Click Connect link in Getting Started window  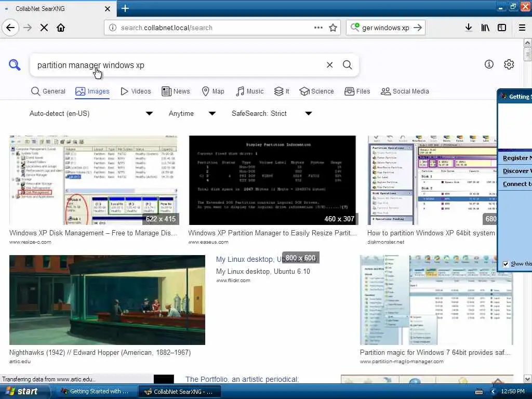[x=517, y=184]
